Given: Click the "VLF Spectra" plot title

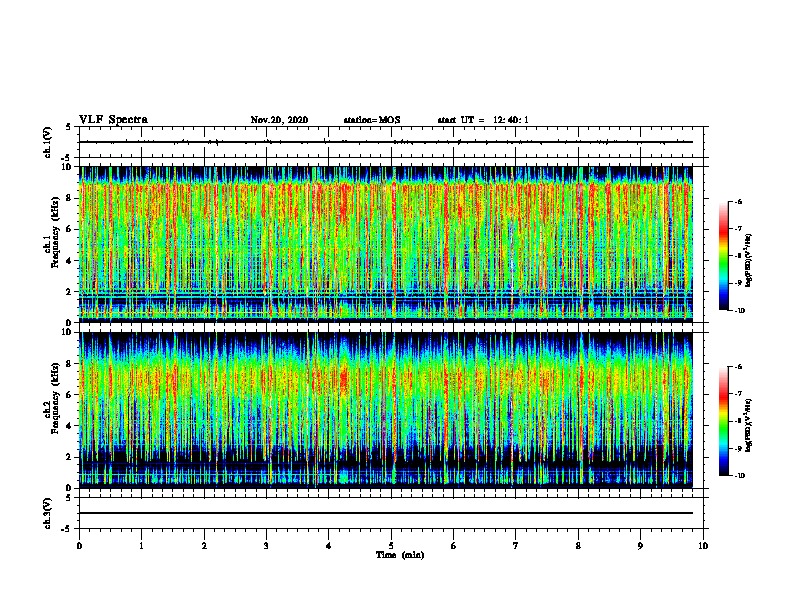Looking at the screenshot, I should coord(113,120).
